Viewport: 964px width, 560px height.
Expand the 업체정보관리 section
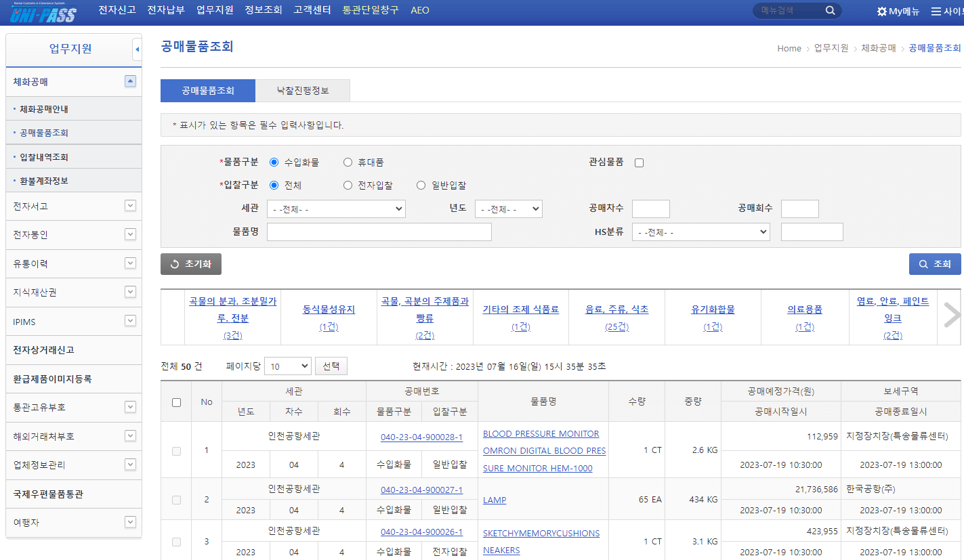coord(131,465)
